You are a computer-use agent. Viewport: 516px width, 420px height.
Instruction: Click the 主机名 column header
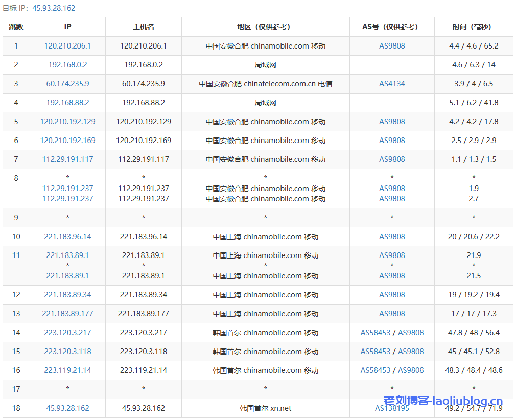click(144, 27)
